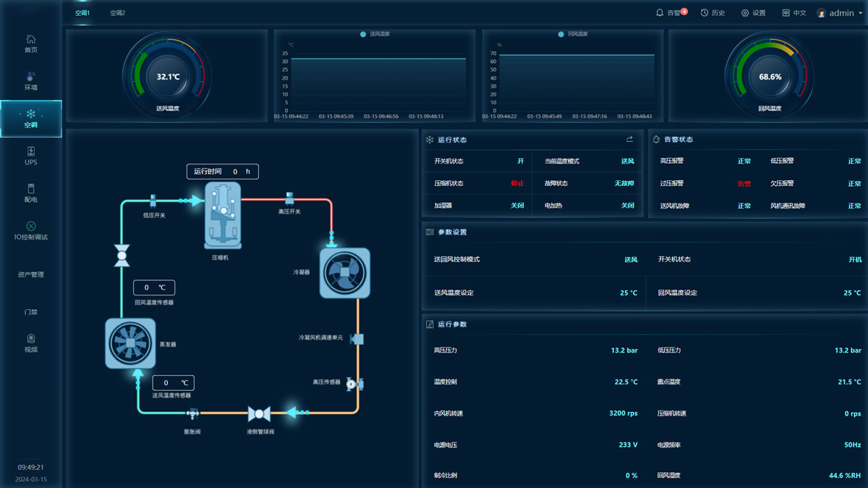The height and width of the screenshot is (488, 868).
Task: Select the UPS icon in sidebar
Action: point(30,151)
